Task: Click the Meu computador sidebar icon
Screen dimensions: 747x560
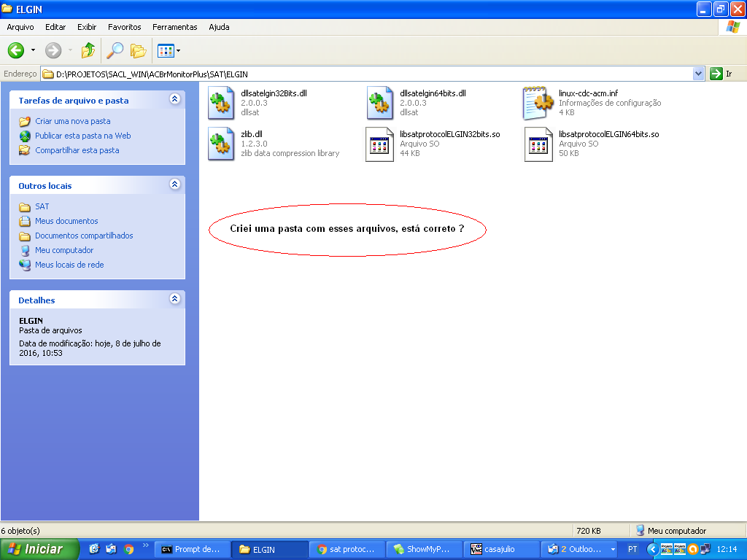Action: pos(25,251)
